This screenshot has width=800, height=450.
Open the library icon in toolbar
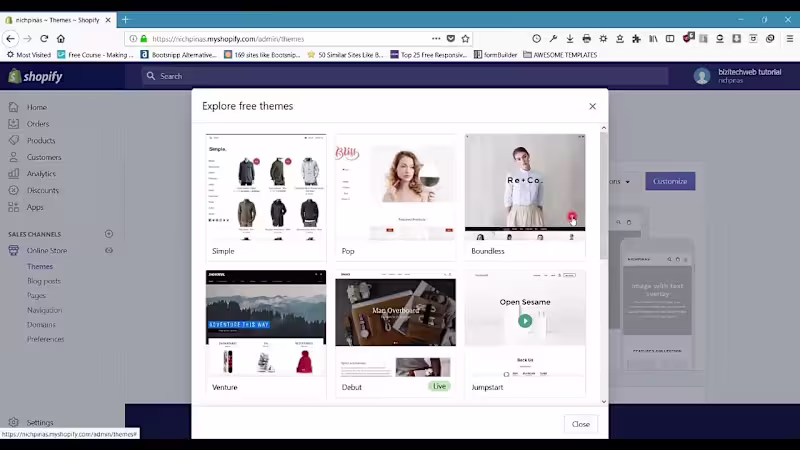click(x=653, y=39)
